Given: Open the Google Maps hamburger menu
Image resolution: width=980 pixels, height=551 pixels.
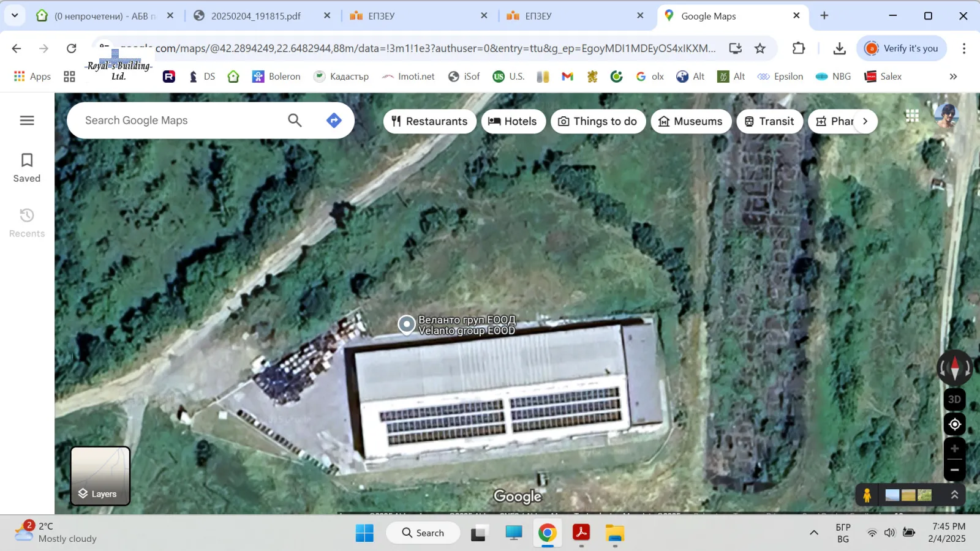Looking at the screenshot, I should 27,121.
